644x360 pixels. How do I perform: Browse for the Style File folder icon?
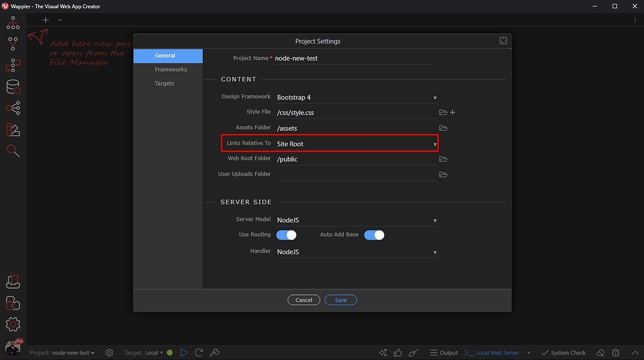tap(443, 112)
